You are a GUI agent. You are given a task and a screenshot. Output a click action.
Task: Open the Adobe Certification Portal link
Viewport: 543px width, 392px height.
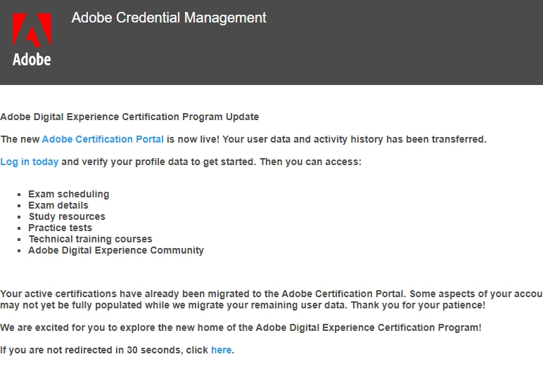click(103, 139)
